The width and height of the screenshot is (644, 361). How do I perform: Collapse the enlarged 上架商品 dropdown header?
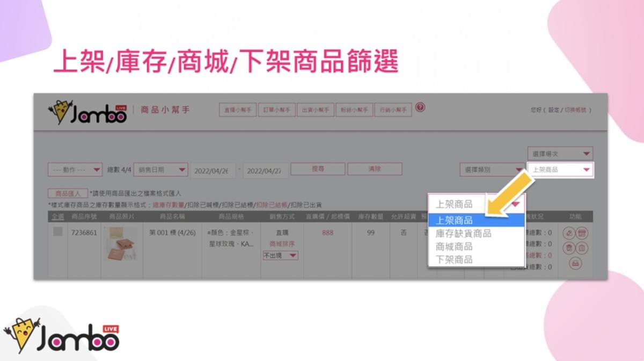click(x=477, y=204)
